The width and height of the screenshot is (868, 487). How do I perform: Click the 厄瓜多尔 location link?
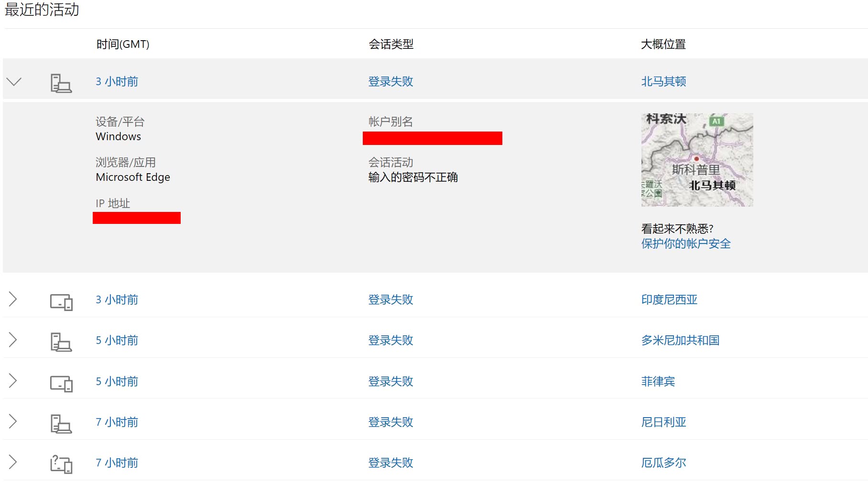[x=663, y=463]
